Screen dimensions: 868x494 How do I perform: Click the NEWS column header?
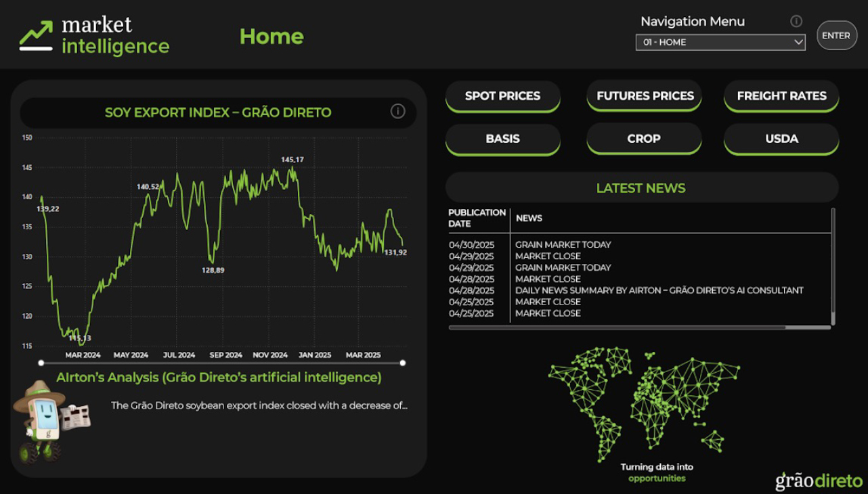click(529, 219)
